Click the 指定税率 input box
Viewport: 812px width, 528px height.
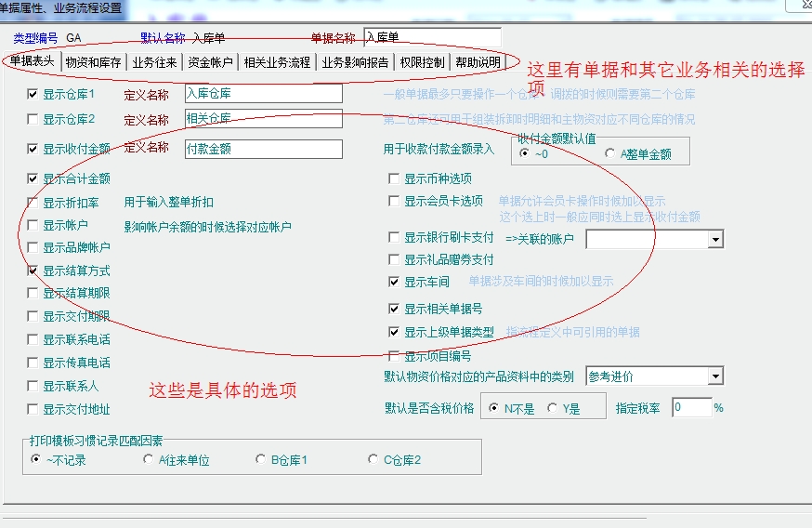coord(690,408)
